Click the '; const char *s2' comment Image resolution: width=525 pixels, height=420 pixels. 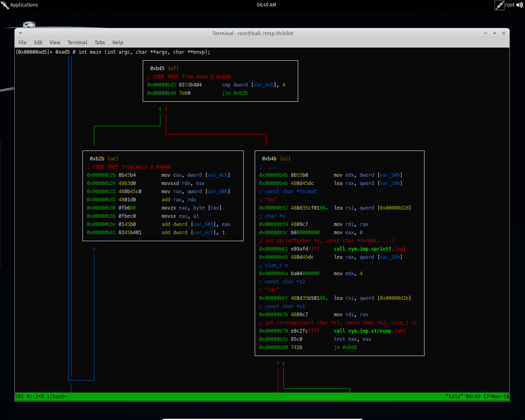282,282
